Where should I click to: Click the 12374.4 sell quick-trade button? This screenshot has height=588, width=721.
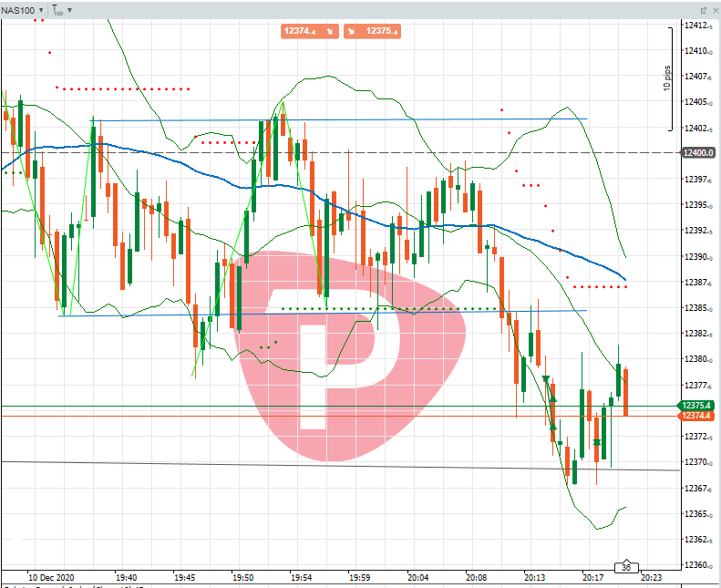pos(310,31)
